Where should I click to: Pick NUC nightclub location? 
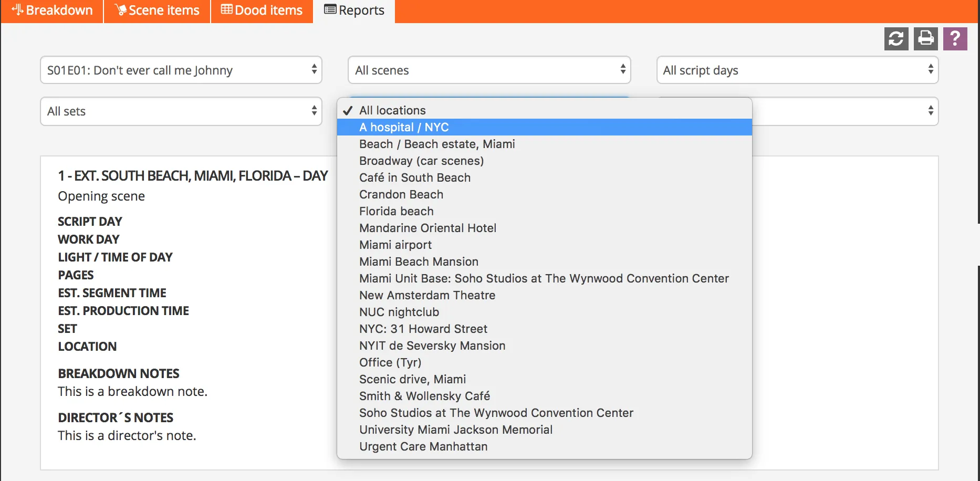[545, 312]
